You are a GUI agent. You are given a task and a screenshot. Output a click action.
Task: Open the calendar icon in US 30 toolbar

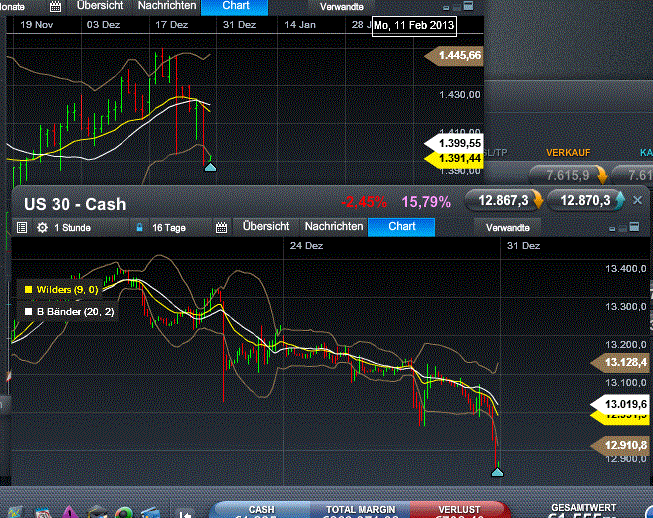coord(221,227)
